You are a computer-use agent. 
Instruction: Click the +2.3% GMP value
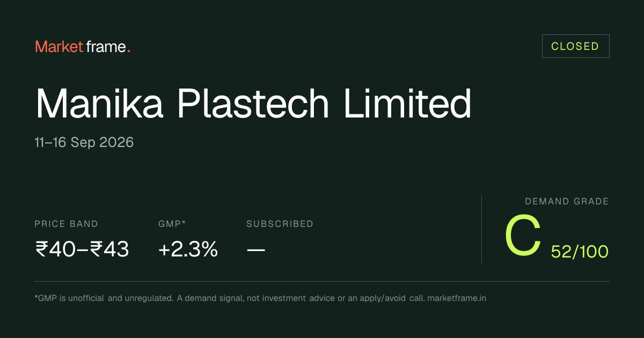(x=188, y=249)
